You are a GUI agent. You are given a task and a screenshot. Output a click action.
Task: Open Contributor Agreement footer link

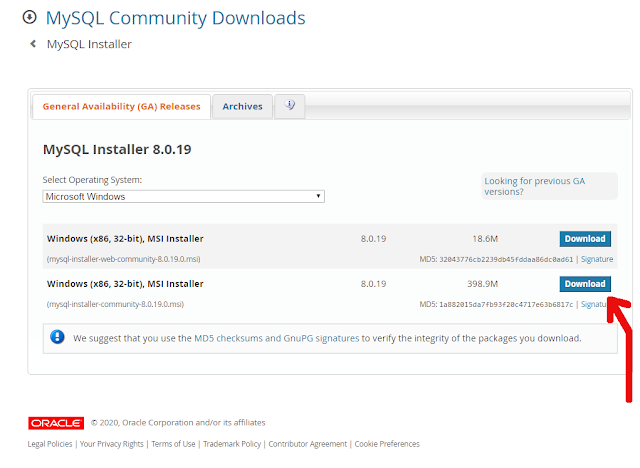click(x=307, y=444)
